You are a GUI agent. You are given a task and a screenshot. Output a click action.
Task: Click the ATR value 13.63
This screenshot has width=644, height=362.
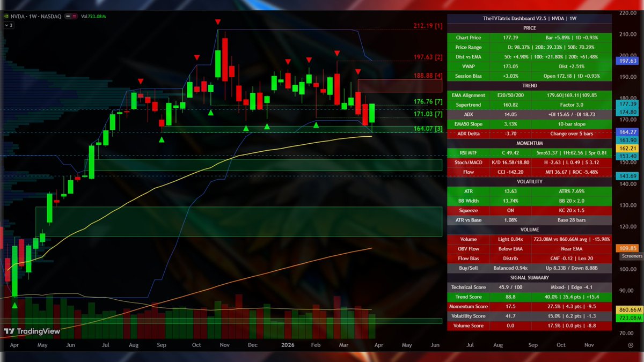510,191
